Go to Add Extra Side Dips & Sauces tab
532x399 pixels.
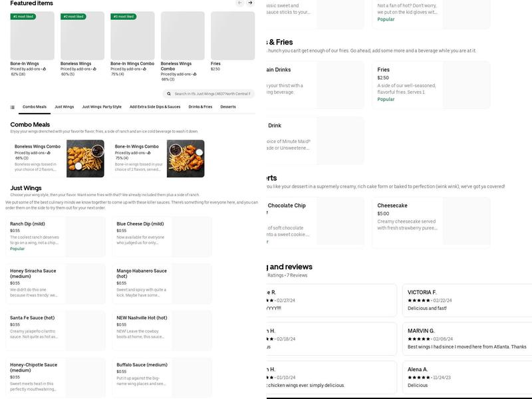coord(155,107)
